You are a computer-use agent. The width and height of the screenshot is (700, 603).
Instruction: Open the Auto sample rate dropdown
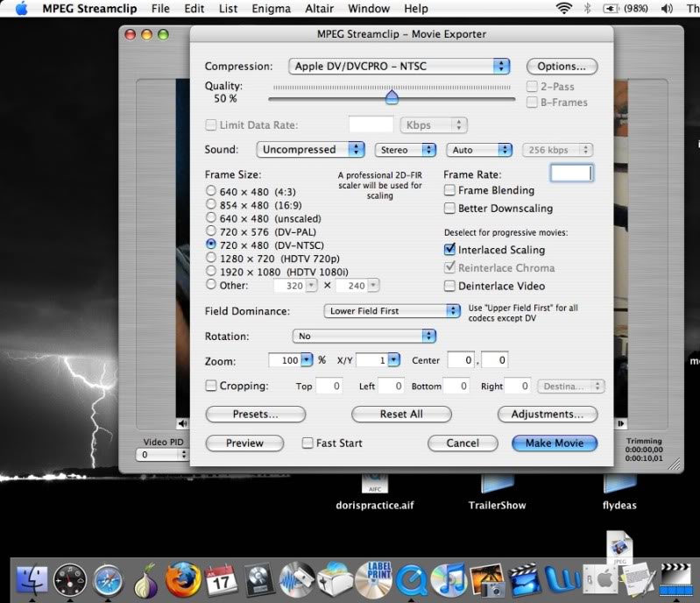pyautogui.click(x=479, y=150)
